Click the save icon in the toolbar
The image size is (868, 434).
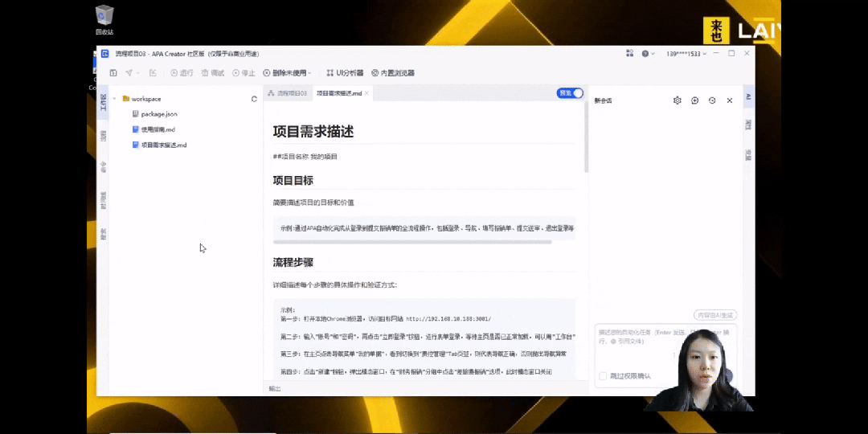[x=113, y=73]
